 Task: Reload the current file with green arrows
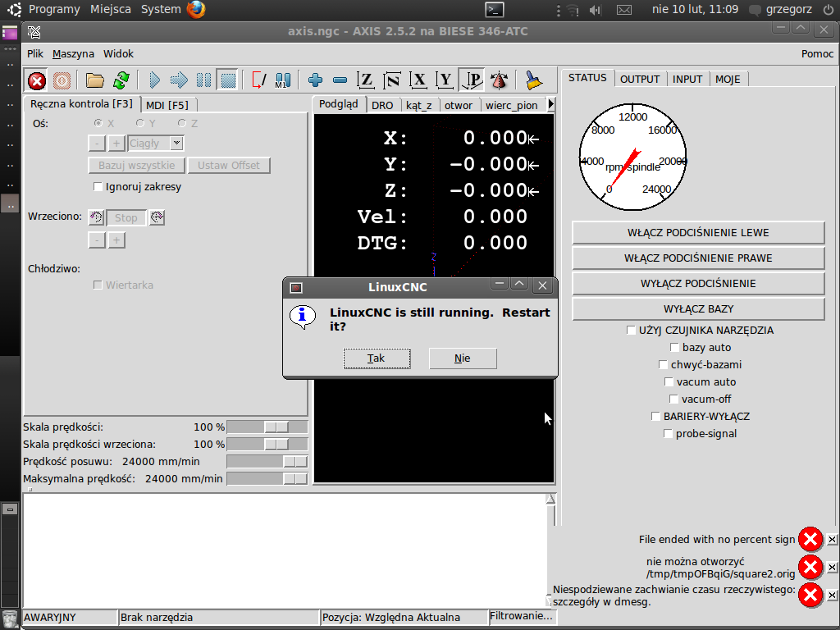(x=121, y=81)
